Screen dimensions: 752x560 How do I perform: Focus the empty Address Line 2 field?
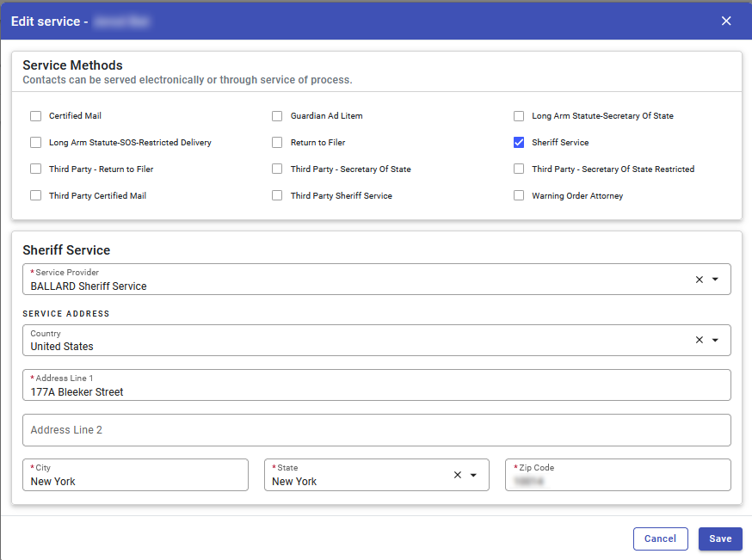377,430
